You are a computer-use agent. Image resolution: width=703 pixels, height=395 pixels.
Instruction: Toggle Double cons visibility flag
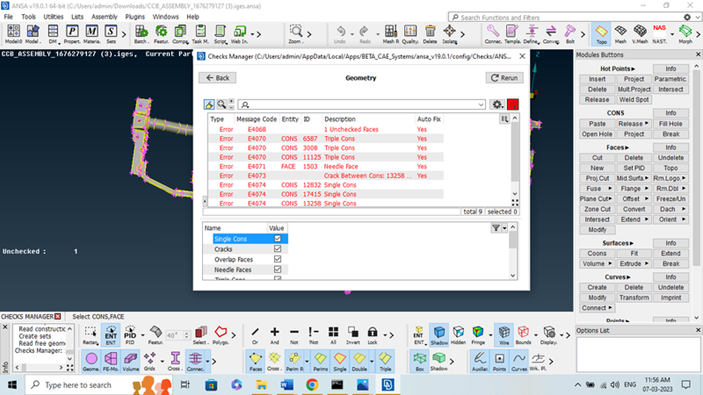pyautogui.click(x=359, y=361)
